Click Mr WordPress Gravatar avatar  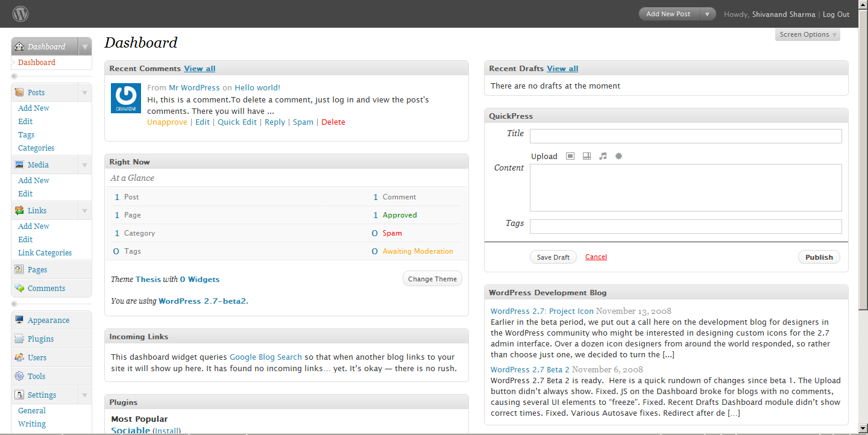[x=126, y=98]
